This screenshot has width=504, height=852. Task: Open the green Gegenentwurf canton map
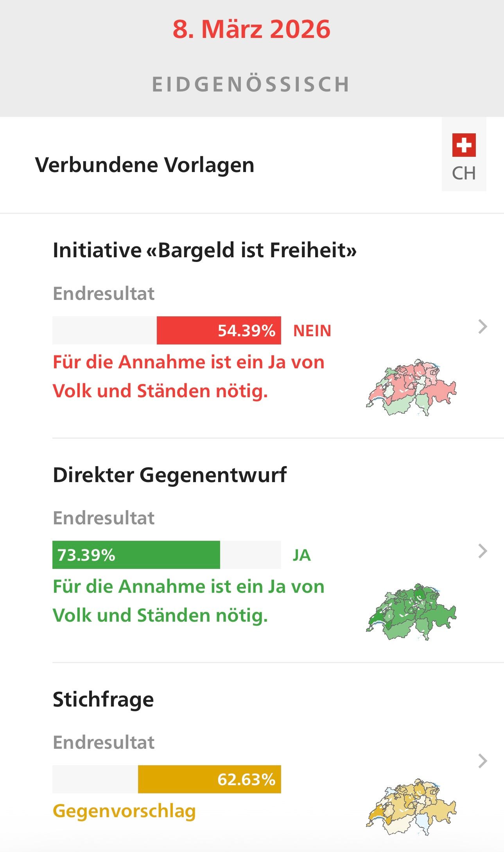(x=411, y=612)
